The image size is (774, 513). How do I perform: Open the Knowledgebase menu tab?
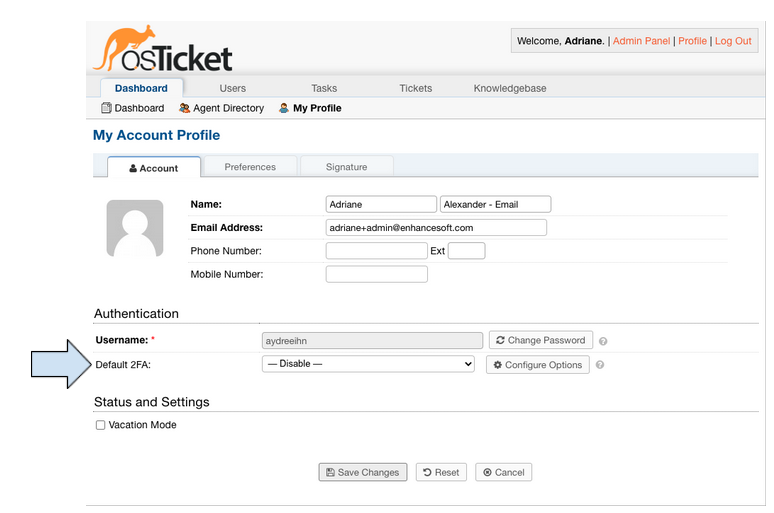point(510,88)
